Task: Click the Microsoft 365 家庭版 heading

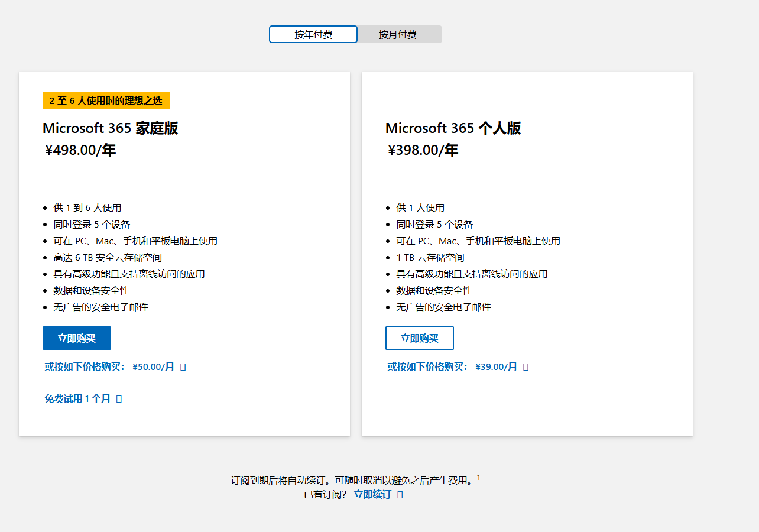Action: tap(110, 128)
